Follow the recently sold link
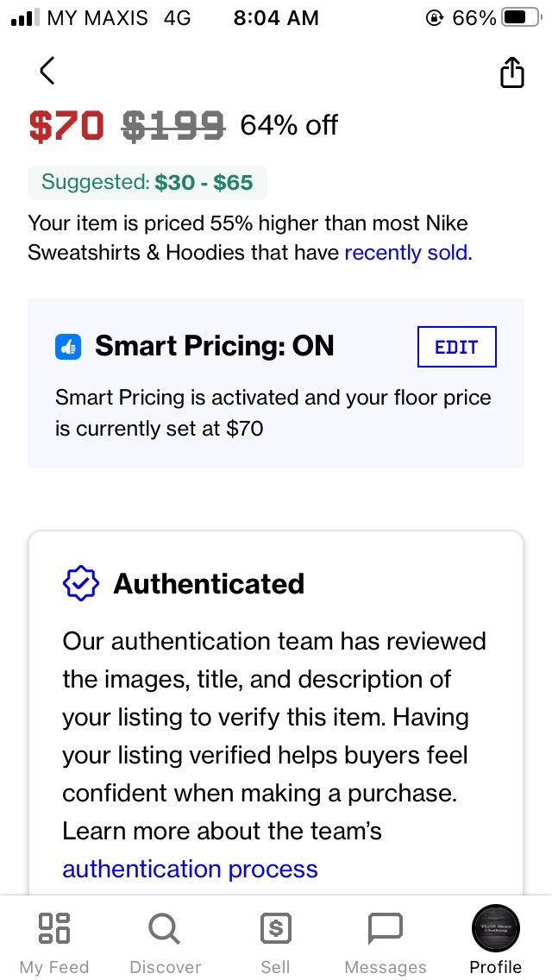 [405, 253]
